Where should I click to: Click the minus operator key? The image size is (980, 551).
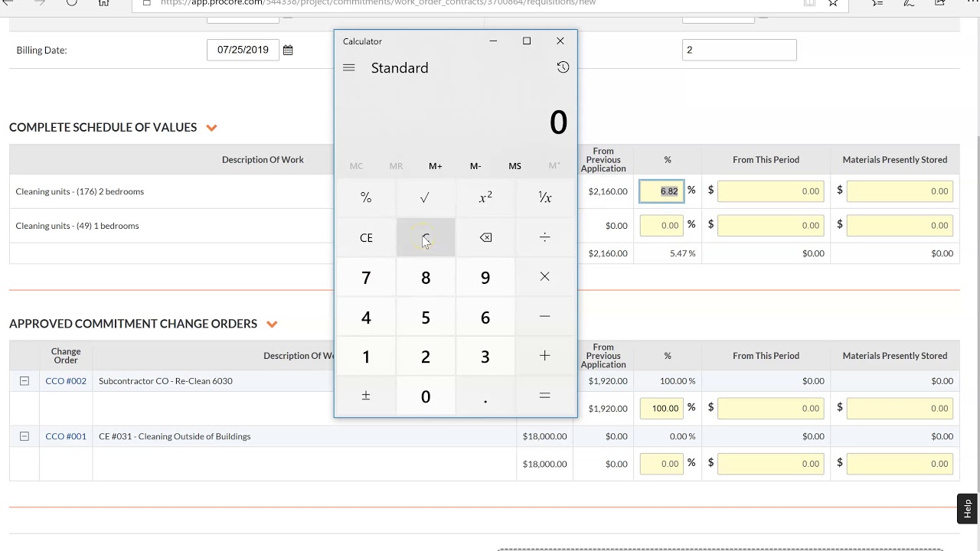click(x=545, y=317)
